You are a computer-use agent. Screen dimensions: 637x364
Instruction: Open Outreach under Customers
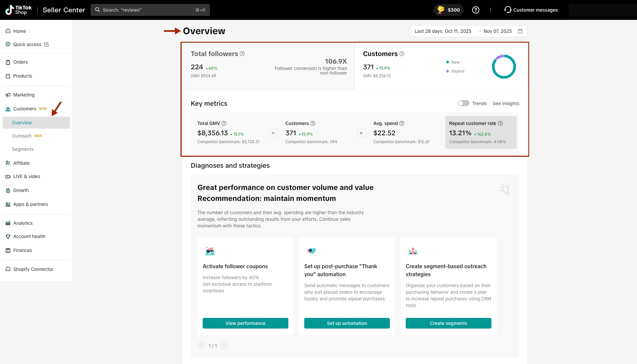tap(22, 136)
